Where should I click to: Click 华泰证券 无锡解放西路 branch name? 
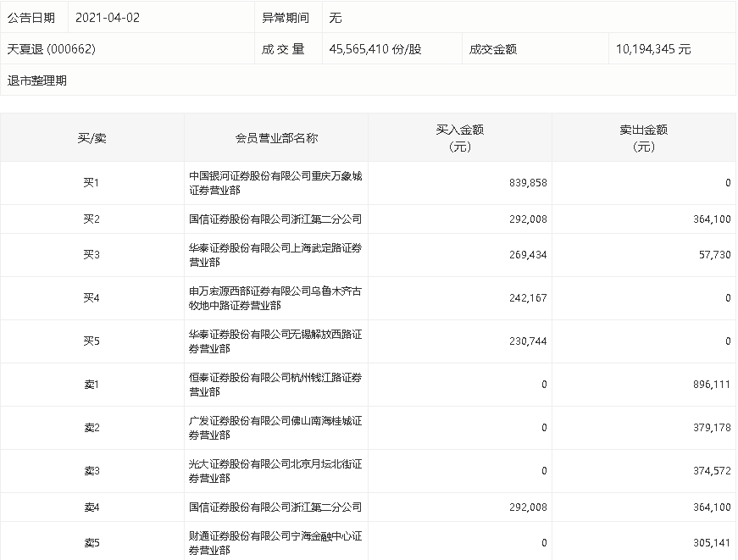[275, 341]
